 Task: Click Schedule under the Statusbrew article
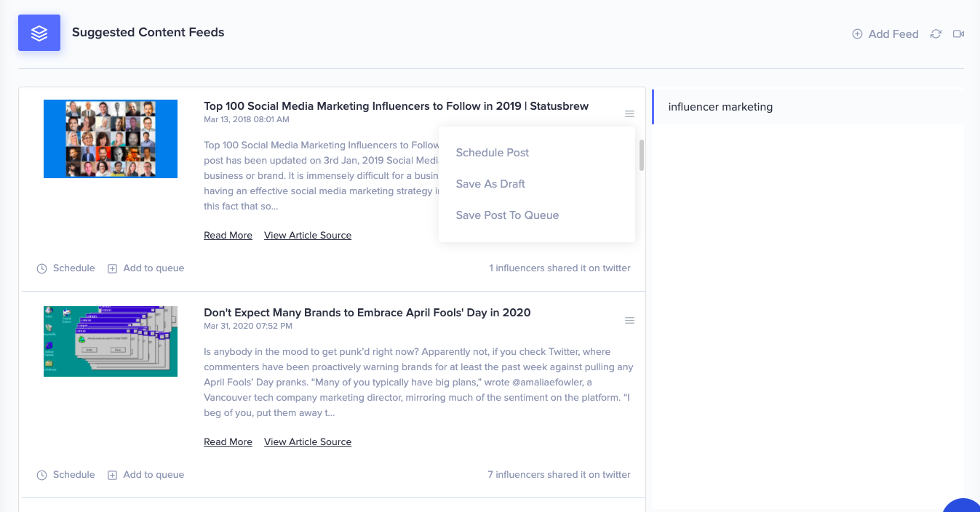coord(66,268)
